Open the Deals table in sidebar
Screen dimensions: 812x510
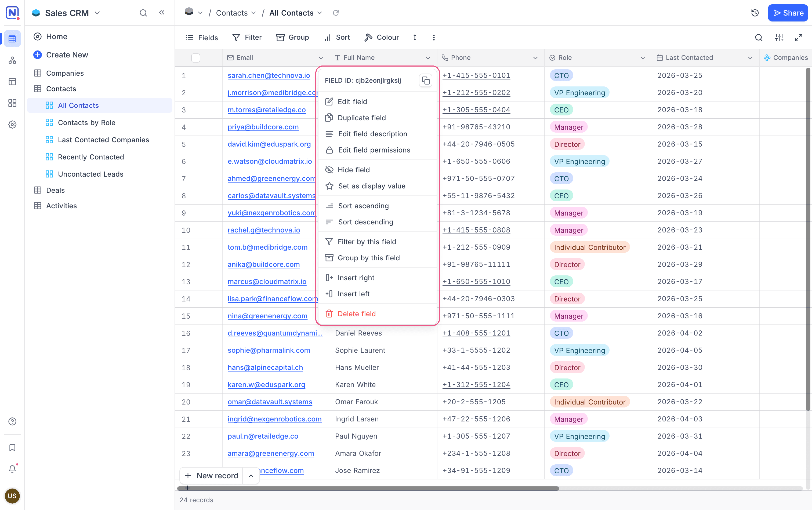point(55,190)
